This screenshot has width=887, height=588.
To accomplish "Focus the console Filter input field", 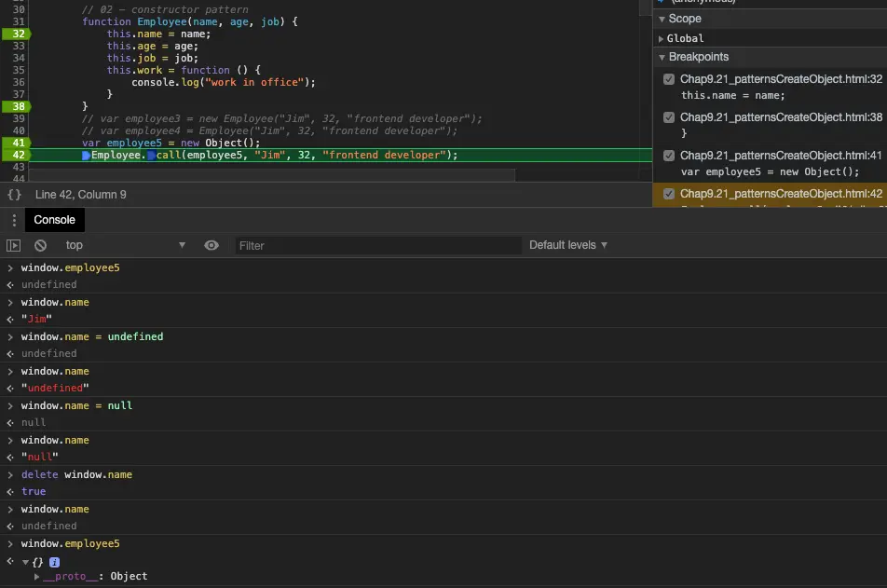I will [378, 246].
